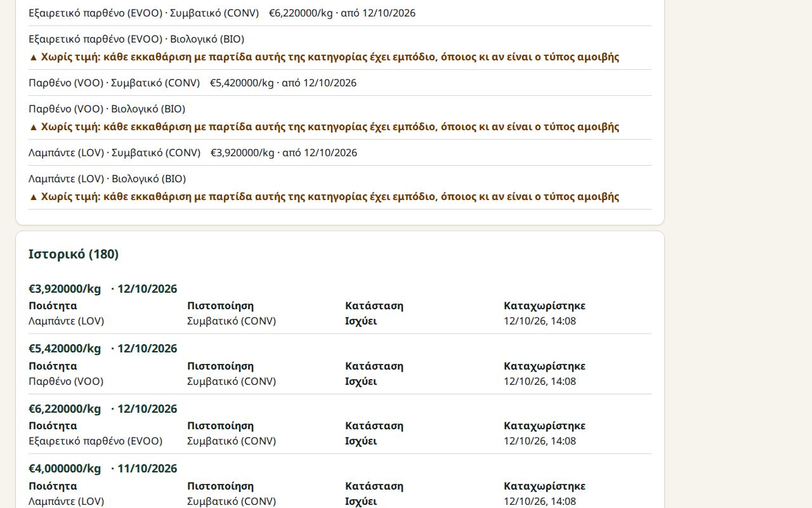Open the €3,920000/kg history entry title
This screenshot has height=508, width=812.
(x=65, y=289)
